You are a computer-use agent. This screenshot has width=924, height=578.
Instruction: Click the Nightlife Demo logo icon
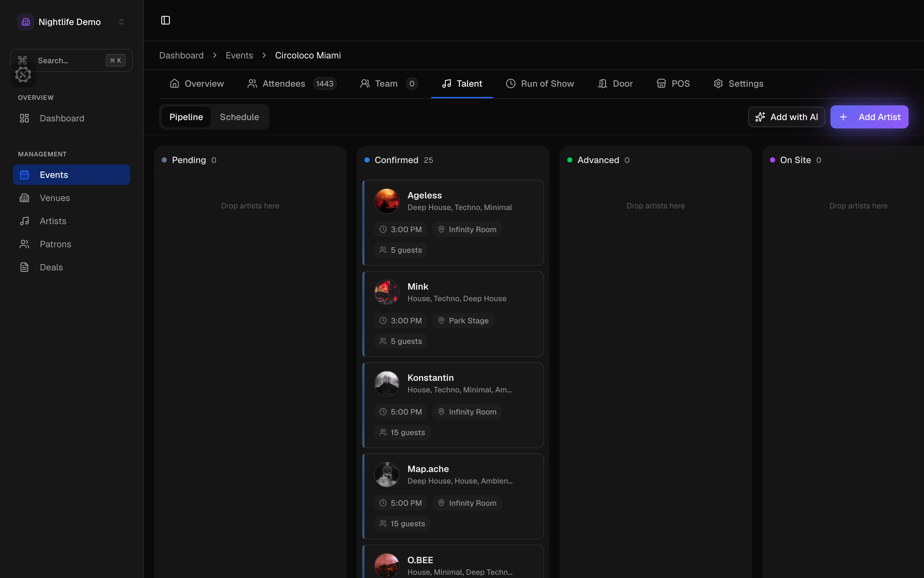[x=26, y=22]
